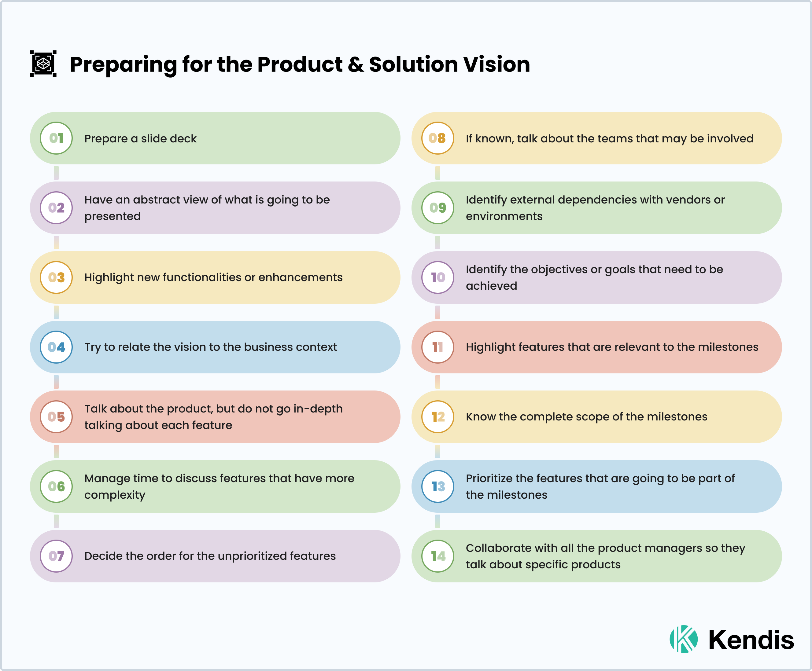The height and width of the screenshot is (671, 812).
Task: Select the 05 number circle
Action: tap(57, 417)
